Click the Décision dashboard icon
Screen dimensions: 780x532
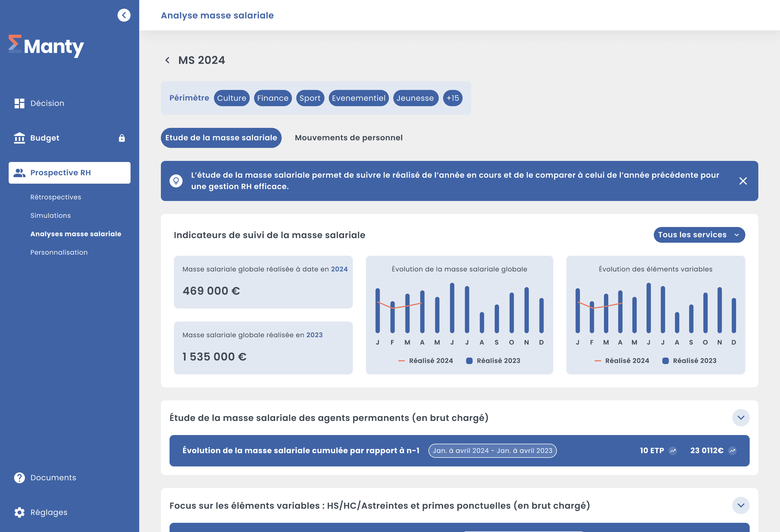click(19, 103)
